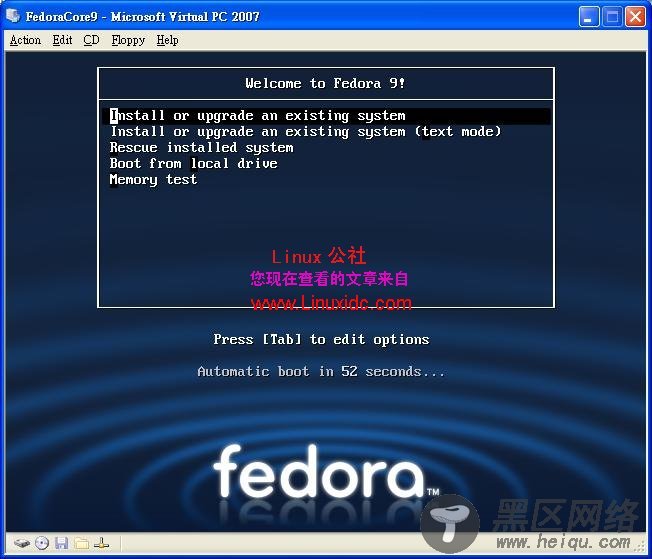Open the CD menu
This screenshot has width=652, height=559.
tap(91, 40)
